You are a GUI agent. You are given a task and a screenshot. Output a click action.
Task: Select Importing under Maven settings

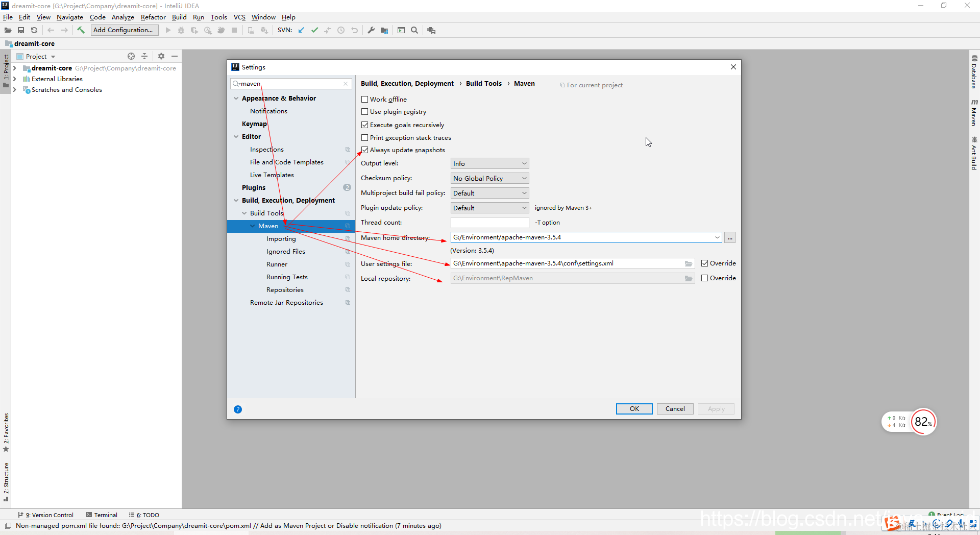tap(281, 239)
